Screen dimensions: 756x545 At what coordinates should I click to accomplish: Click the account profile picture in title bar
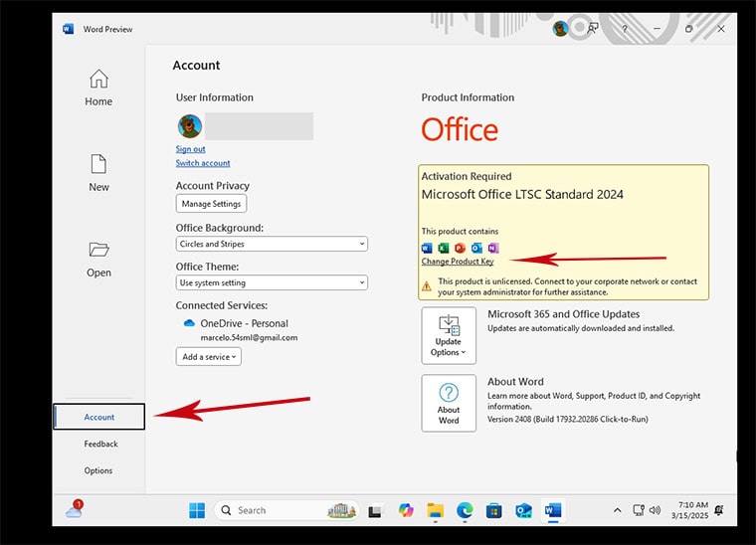pyautogui.click(x=561, y=29)
